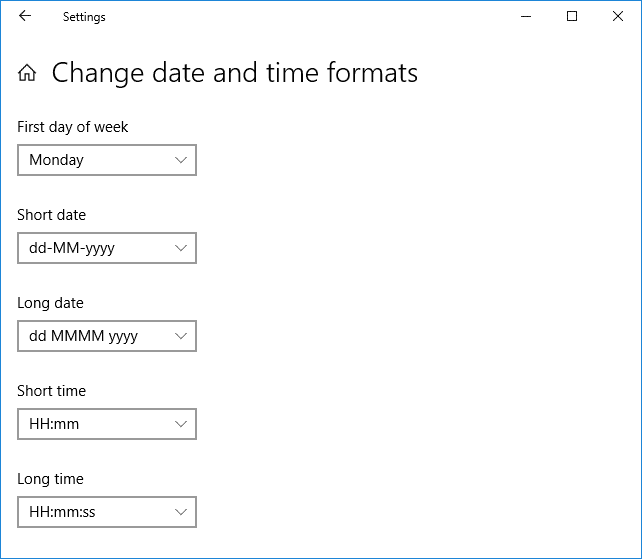
Task: Open the Short date dd-MM-yyyy dropdown
Action: pos(107,248)
